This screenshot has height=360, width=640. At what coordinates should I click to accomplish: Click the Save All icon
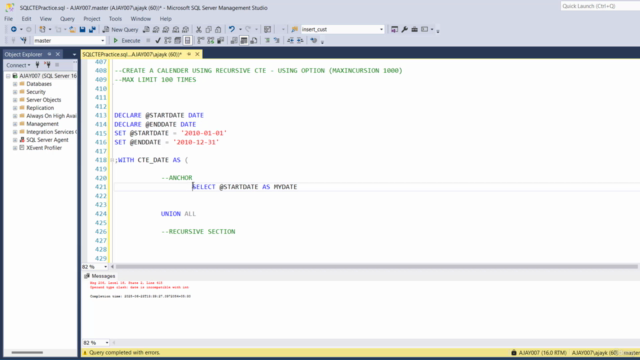[92, 29]
